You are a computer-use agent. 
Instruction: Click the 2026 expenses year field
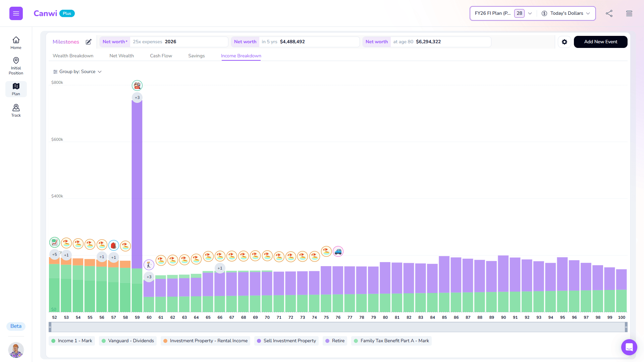pos(171,42)
